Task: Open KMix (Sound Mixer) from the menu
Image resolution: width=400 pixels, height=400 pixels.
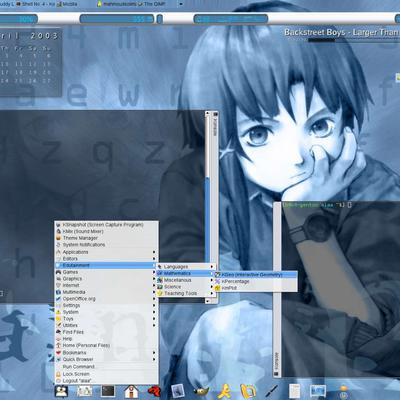Action: click(x=106, y=231)
